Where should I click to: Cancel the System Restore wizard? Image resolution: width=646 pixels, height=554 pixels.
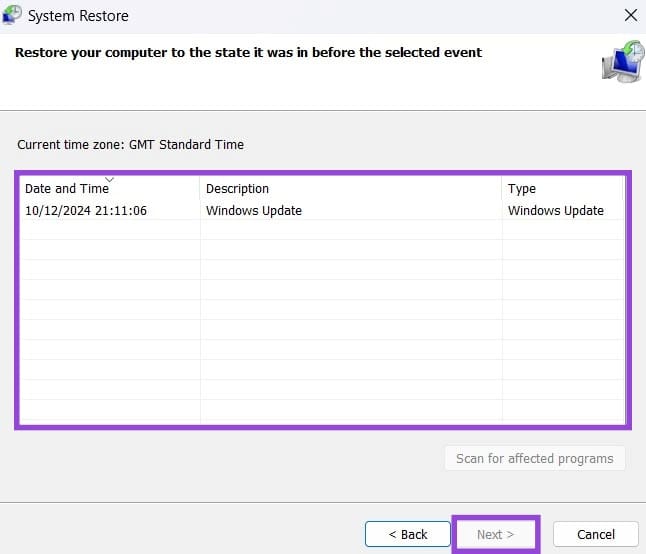pyautogui.click(x=596, y=534)
